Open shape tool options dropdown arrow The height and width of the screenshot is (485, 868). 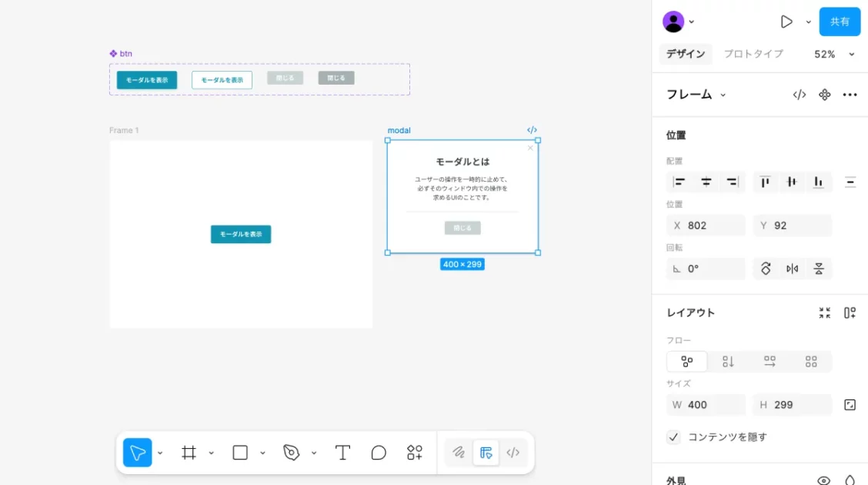pyautogui.click(x=262, y=453)
